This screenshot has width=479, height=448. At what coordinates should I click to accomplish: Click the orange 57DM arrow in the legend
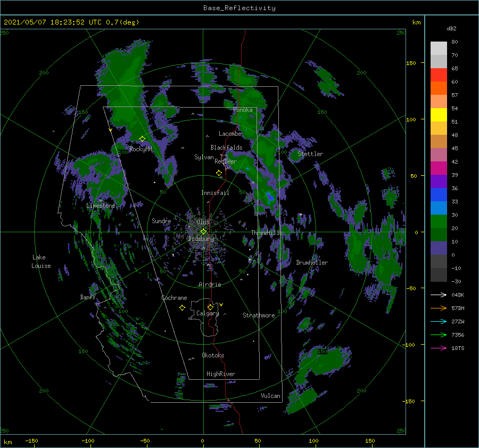pos(439,308)
